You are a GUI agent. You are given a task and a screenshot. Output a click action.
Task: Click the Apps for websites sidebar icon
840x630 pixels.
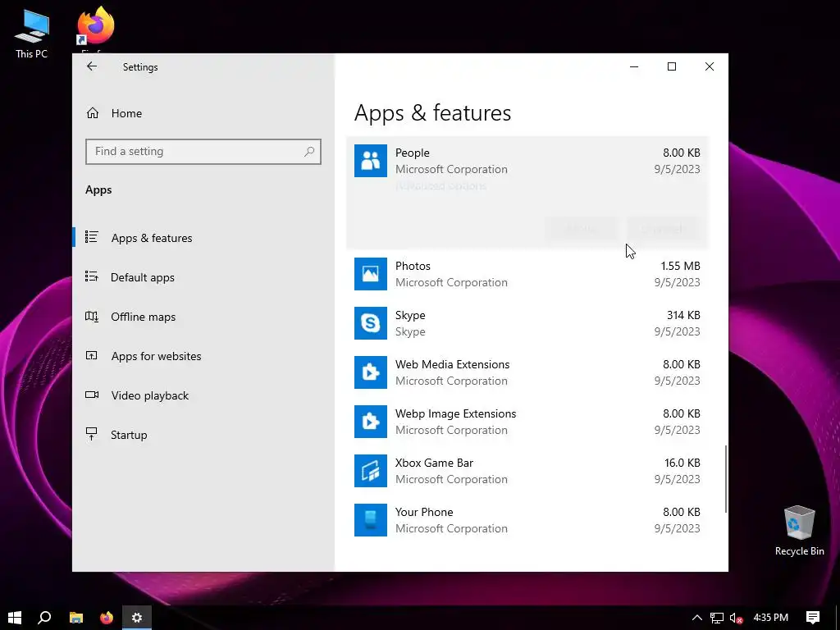92,355
